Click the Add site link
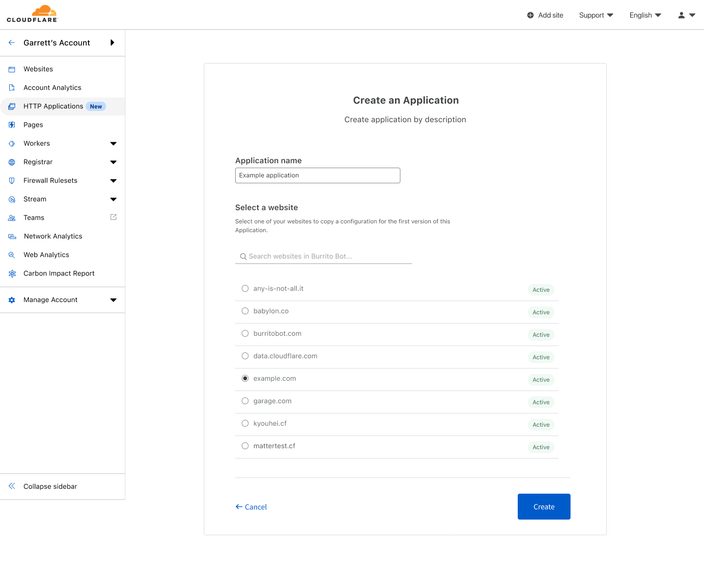Image resolution: width=704 pixels, height=588 pixels. coord(550,15)
